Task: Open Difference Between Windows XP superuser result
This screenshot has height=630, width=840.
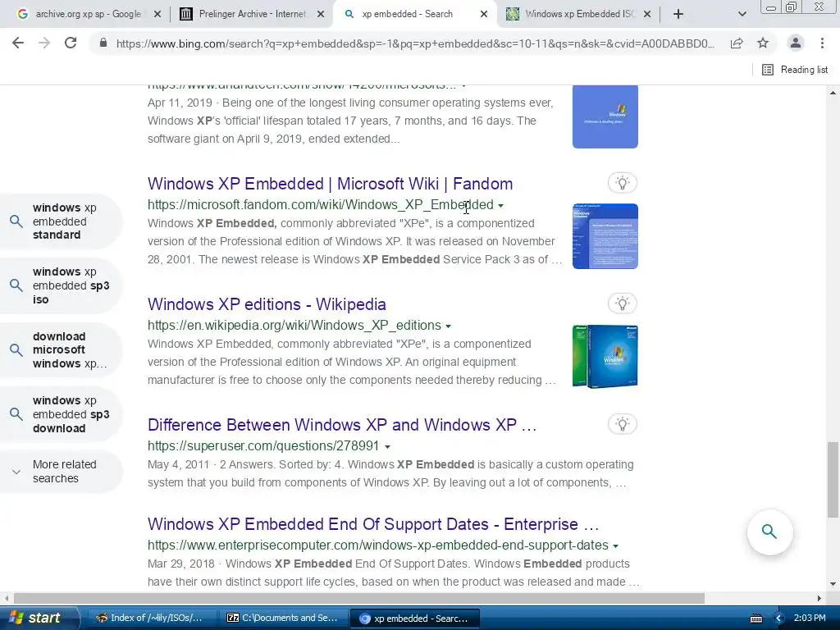Action: 342,425
